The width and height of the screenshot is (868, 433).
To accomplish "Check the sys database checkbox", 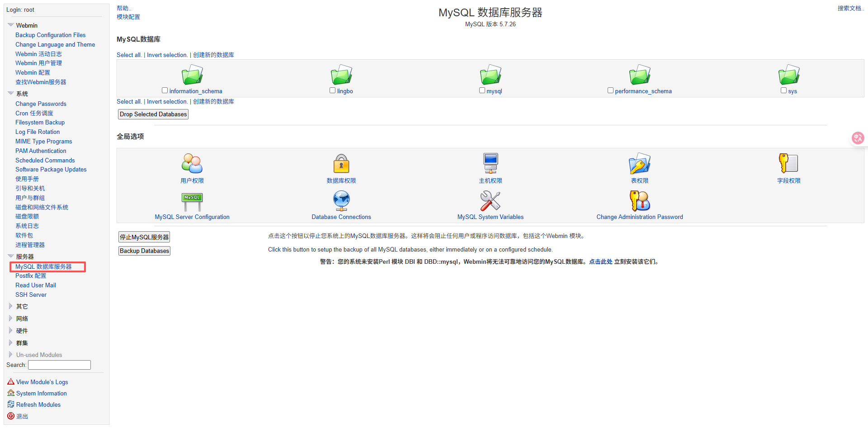I will [784, 90].
